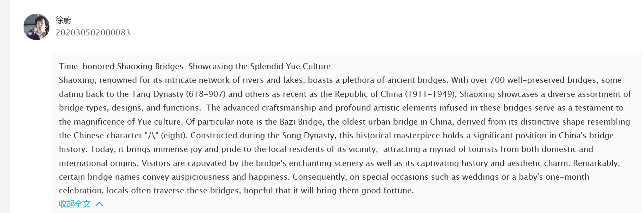644x213 pixels.
Task: Click 徐蔚's profile avatar picture
Action: pos(37,27)
